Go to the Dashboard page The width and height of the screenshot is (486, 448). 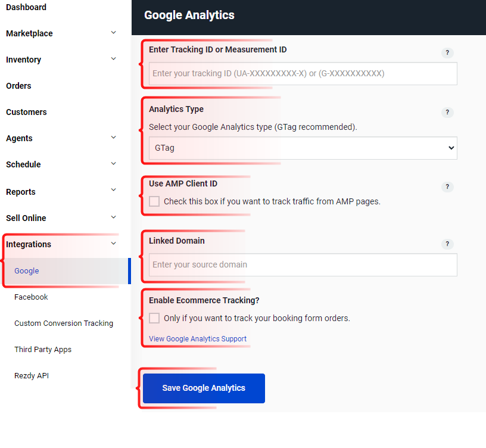[x=26, y=7]
